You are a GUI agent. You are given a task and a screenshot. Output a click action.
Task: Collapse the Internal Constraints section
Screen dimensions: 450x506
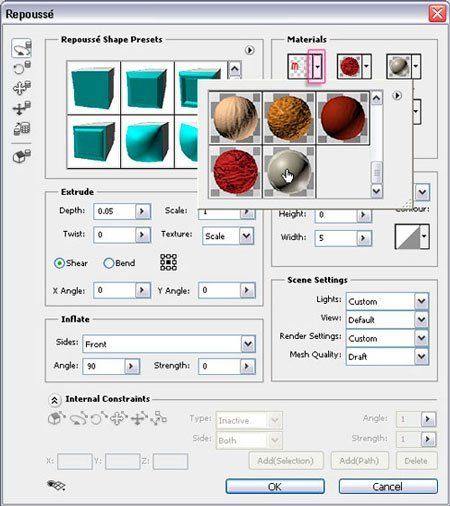55,400
